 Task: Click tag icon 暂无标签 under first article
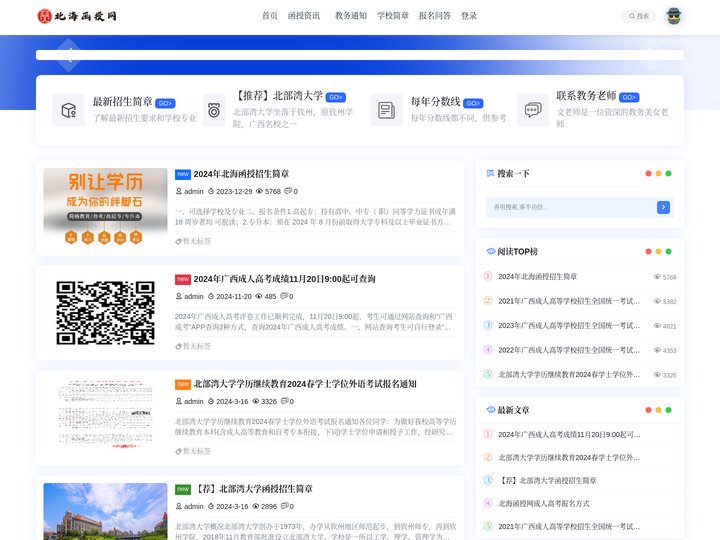(x=179, y=241)
